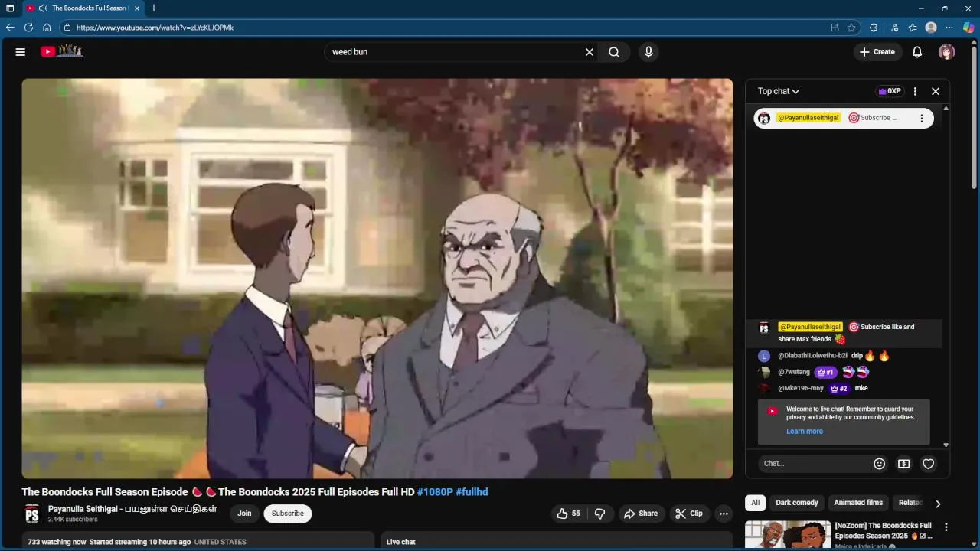Image resolution: width=980 pixels, height=551 pixels.
Task: Add page to favorites star
Action: click(x=851, y=28)
